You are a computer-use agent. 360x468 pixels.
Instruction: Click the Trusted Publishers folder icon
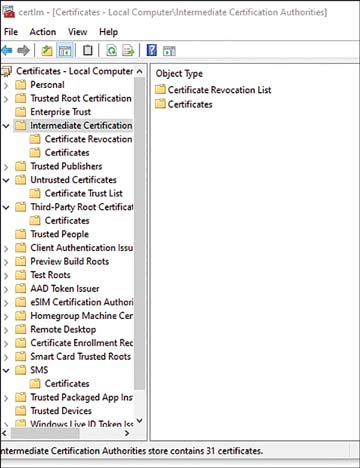click(x=21, y=166)
